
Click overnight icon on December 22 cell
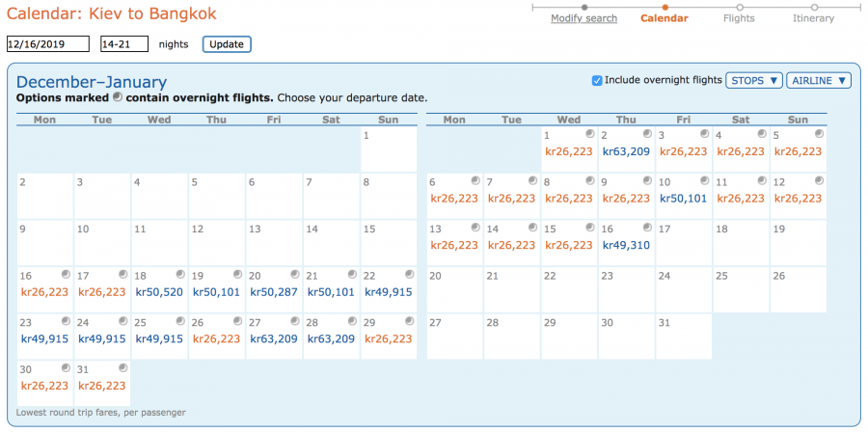410,275
